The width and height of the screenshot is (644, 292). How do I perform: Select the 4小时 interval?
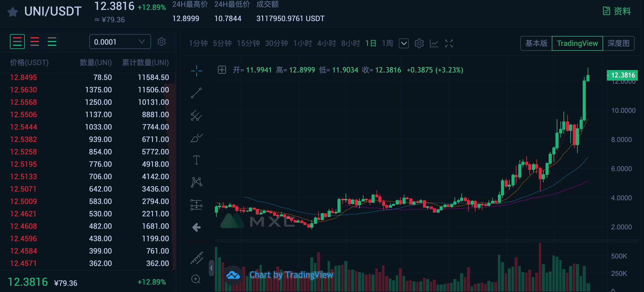coord(326,43)
